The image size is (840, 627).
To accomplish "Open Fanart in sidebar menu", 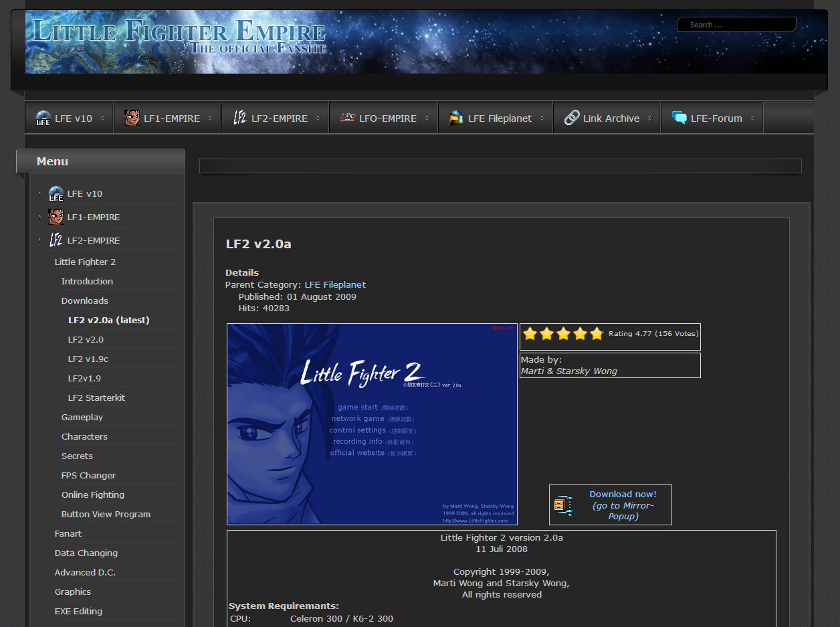I will pyautogui.click(x=68, y=533).
